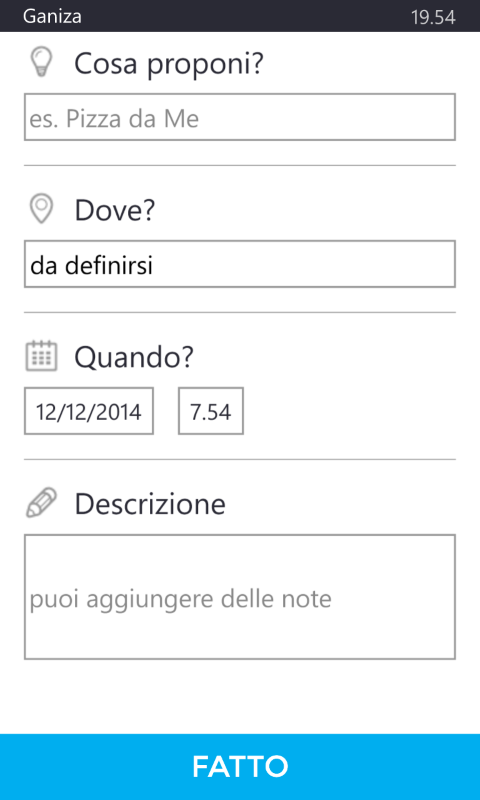Click the lightbulb icon beside Cosa proponi
Screen dimensions: 480x800
pyautogui.click(x=41, y=62)
